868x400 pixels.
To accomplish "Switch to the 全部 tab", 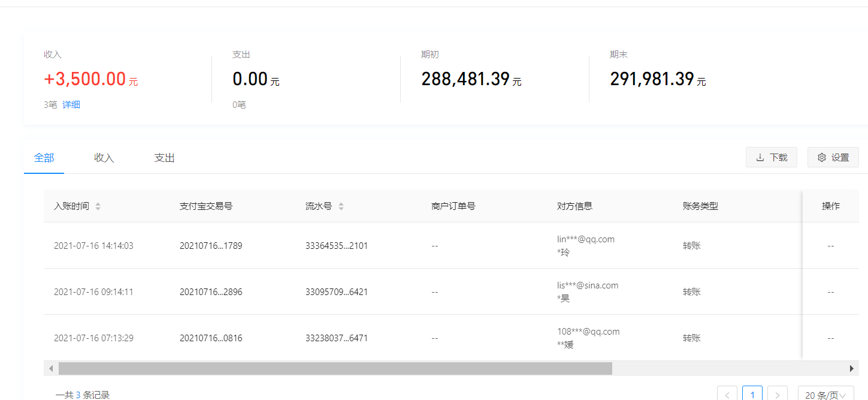I will [44, 158].
